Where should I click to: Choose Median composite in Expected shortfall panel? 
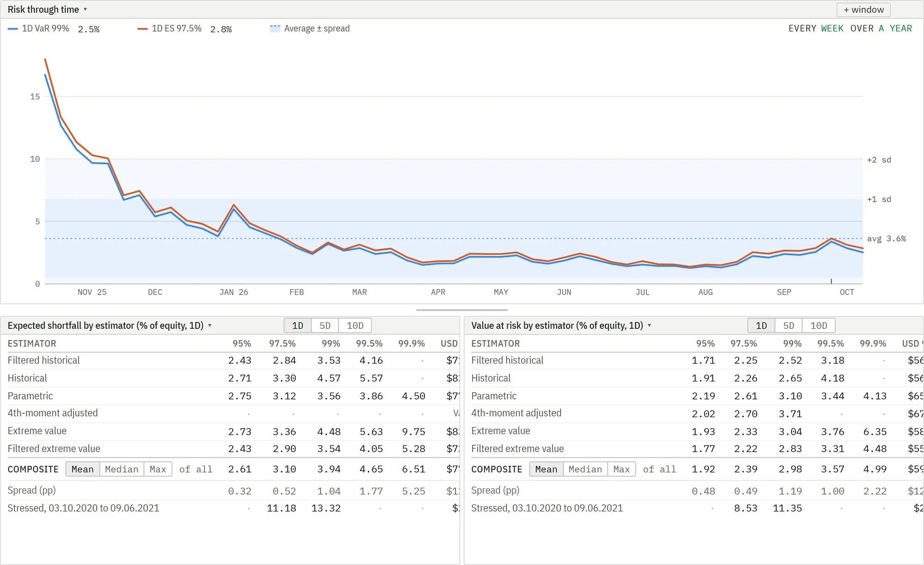pos(122,469)
